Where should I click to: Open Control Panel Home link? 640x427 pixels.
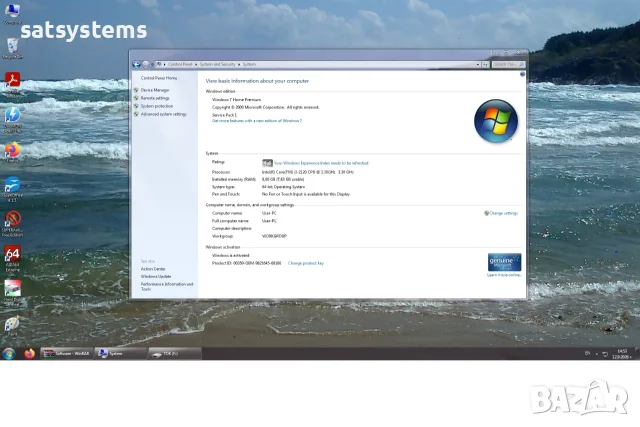pyautogui.click(x=159, y=78)
